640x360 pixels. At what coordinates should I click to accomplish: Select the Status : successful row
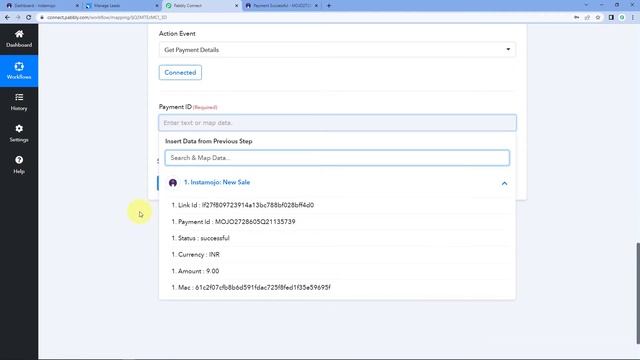pos(337,238)
